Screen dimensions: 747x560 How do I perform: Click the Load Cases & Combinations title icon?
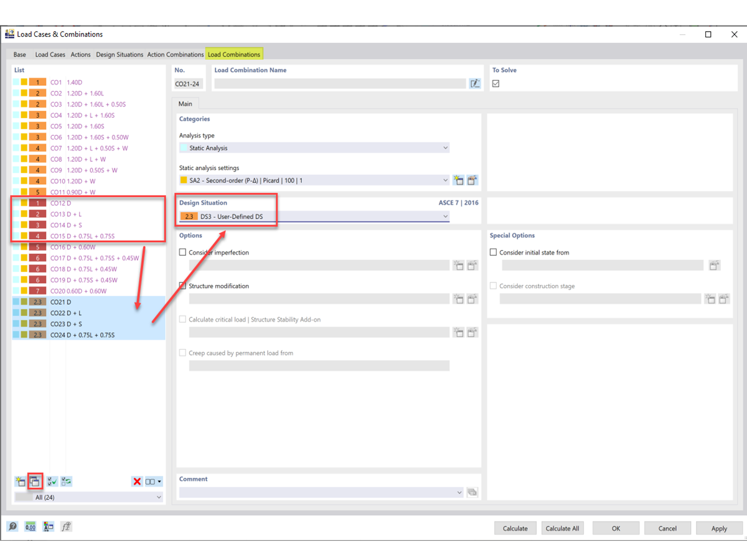9,34
